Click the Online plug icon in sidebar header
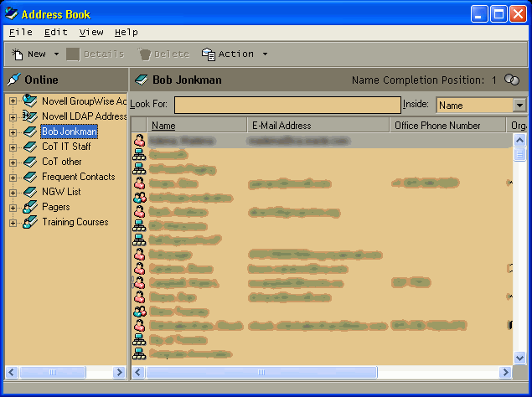This screenshot has height=397, width=532. click(13, 80)
